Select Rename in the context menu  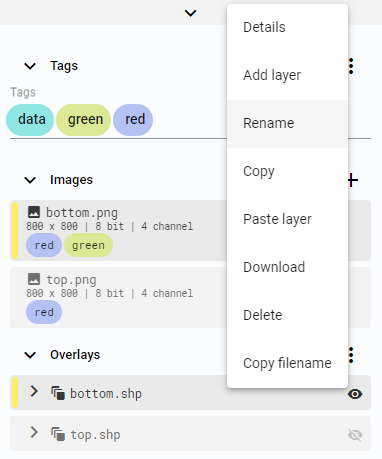(x=287, y=123)
